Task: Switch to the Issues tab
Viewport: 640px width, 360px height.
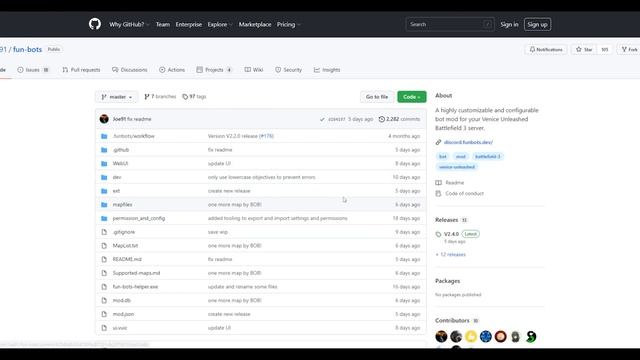Action: (x=33, y=70)
